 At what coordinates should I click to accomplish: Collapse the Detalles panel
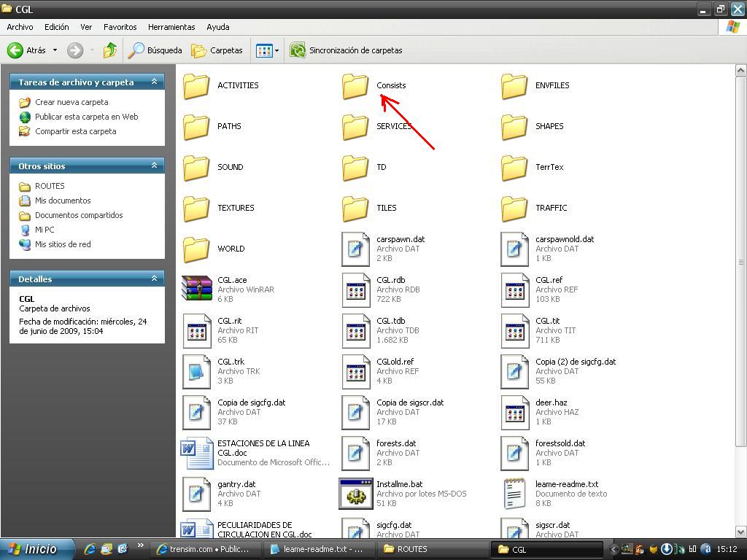pos(154,279)
